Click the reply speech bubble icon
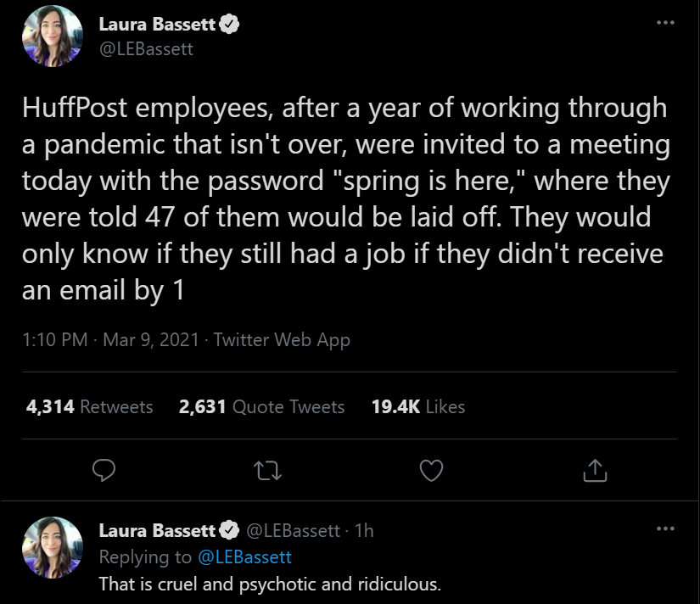 [x=104, y=469]
